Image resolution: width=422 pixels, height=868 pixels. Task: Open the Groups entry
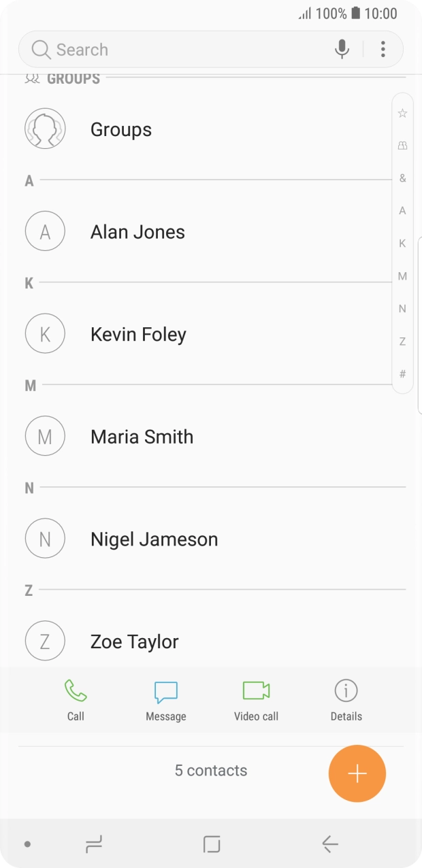click(121, 129)
